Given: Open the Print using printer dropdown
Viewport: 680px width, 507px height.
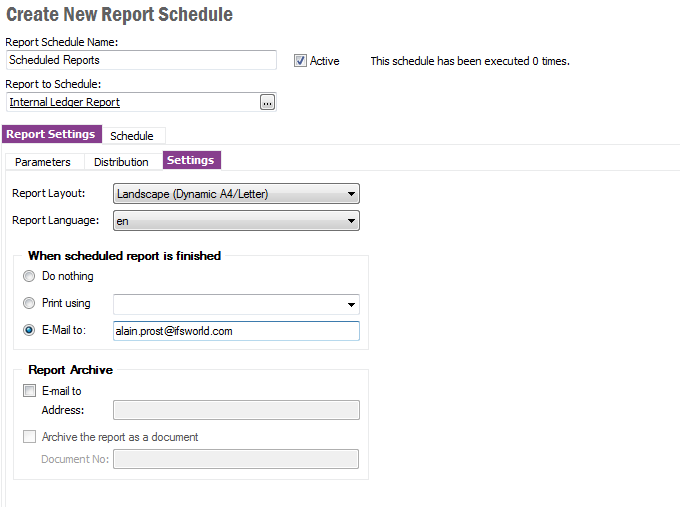Looking at the screenshot, I should (351, 304).
